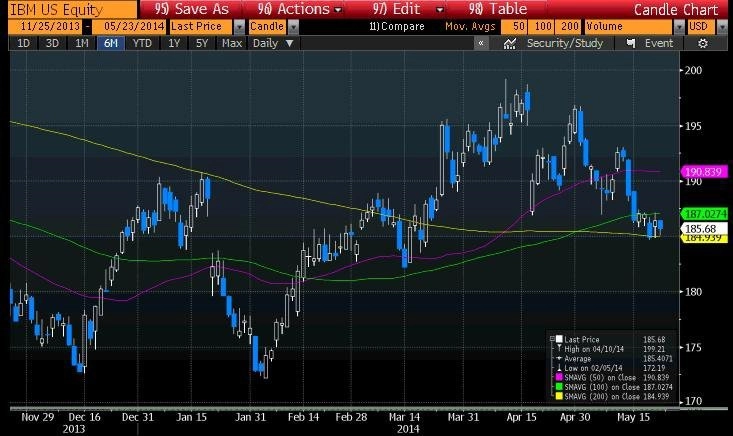Edit end date 05/23/2014 field

pos(129,27)
